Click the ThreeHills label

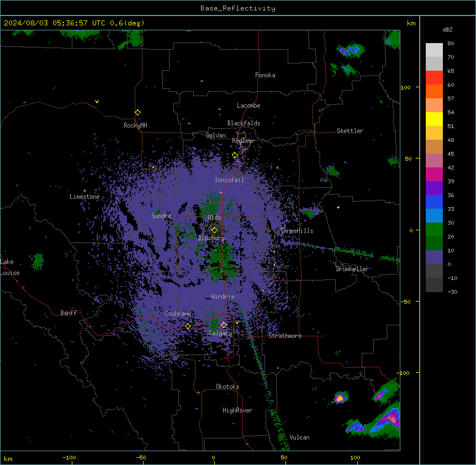pos(297,231)
